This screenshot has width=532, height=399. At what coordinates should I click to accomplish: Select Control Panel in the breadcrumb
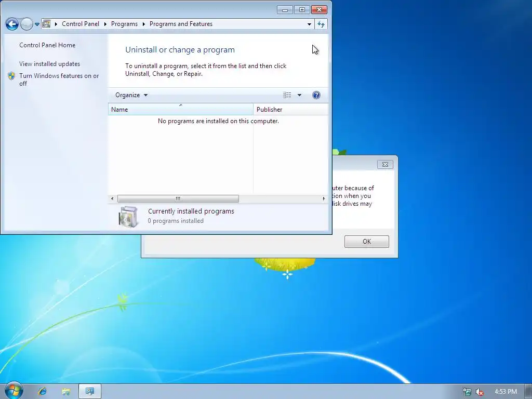[81, 24]
